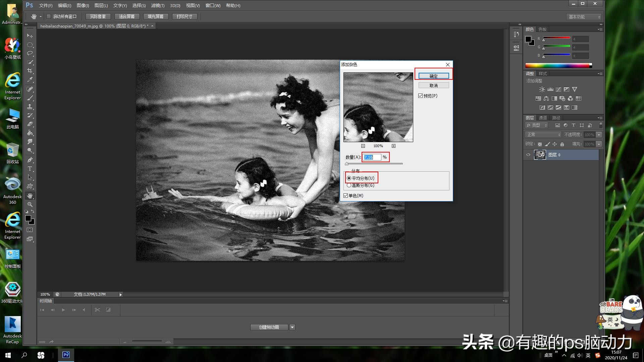This screenshot has height=362, width=644.
Task: Open the blend mode dropdown showing 正常
Action: pos(543,135)
